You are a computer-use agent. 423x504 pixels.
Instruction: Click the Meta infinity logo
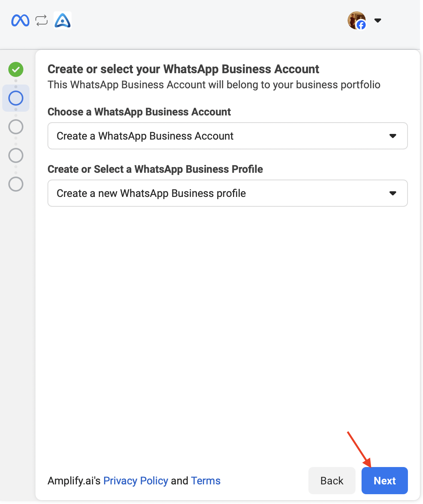20,20
